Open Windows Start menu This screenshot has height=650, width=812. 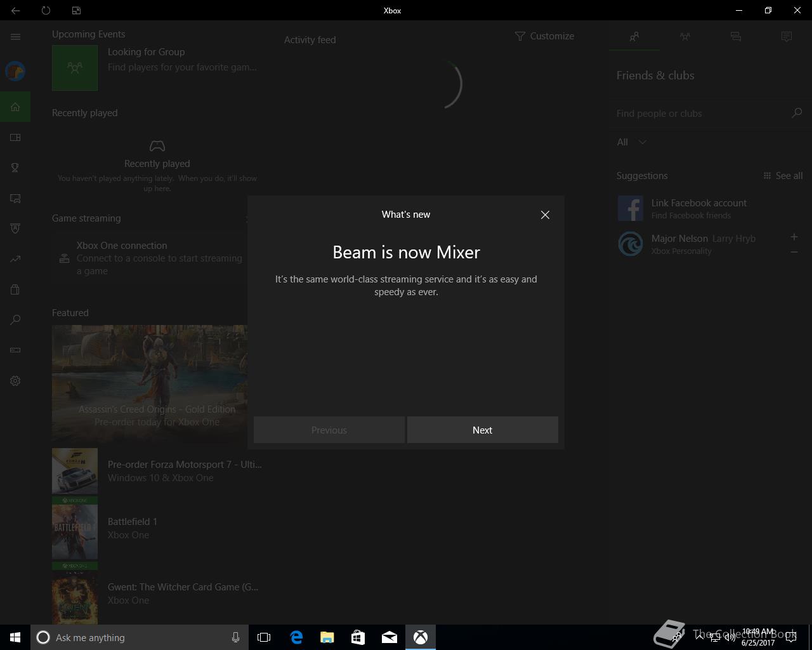point(15,637)
